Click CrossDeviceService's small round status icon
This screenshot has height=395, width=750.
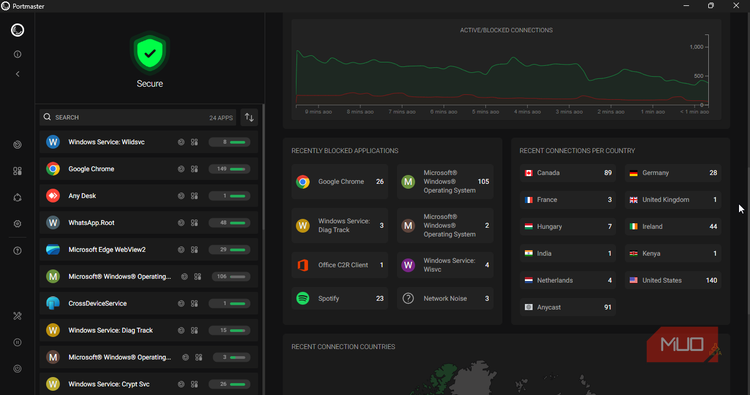[x=181, y=303]
